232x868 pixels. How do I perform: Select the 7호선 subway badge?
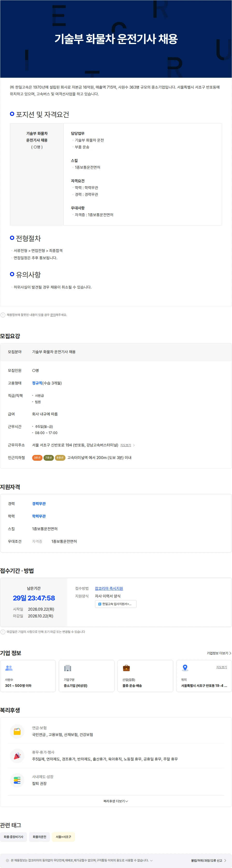(49, 458)
